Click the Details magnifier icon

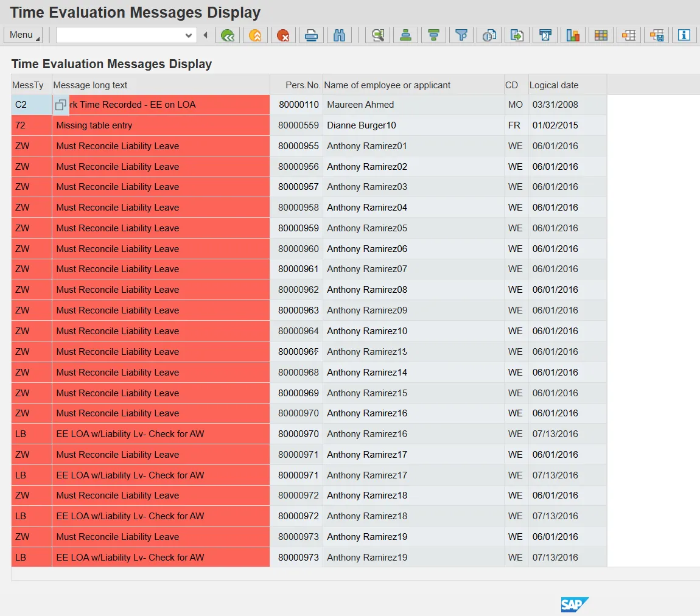click(x=377, y=35)
